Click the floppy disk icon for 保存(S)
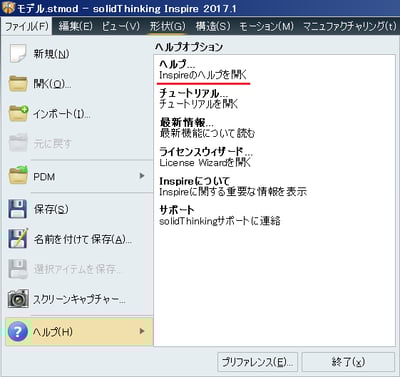The height and width of the screenshot is (377, 400). pos(18,209)
